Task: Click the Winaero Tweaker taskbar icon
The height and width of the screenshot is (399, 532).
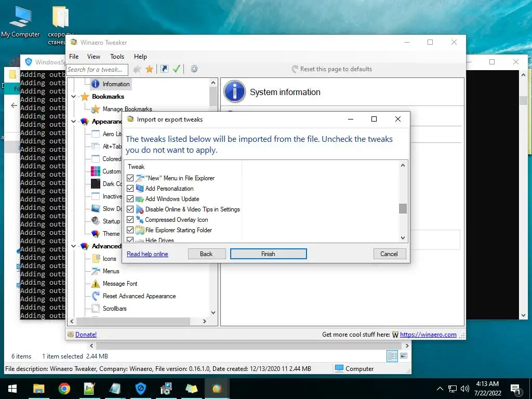Action: click(217, 389)
